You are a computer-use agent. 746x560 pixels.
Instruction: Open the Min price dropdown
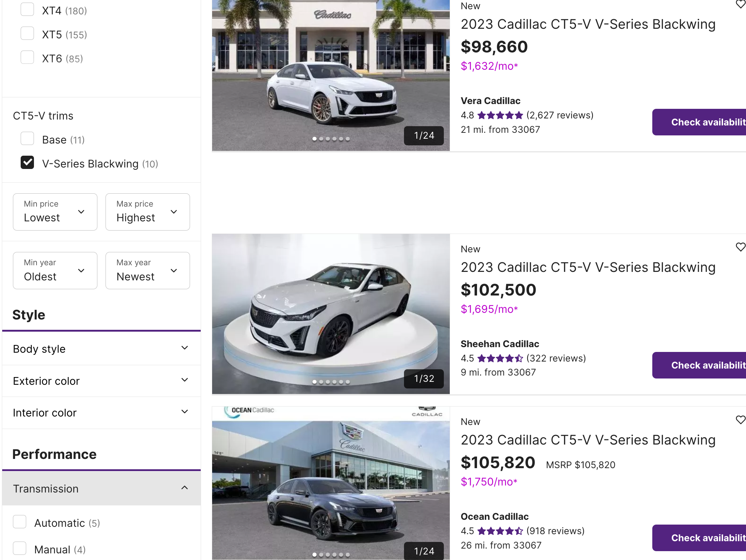pos(55,212)
